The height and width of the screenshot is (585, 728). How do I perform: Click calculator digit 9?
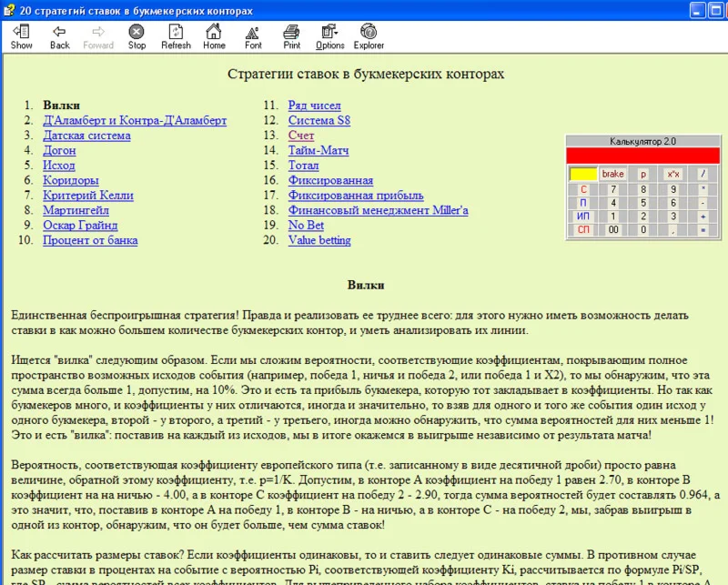[x=673, y=189]
